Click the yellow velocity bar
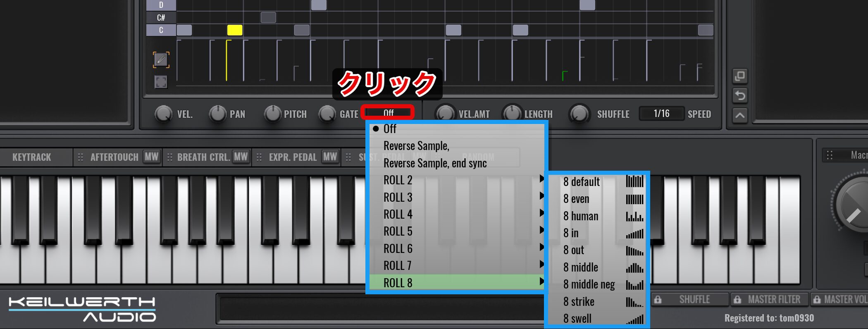 click(x=227, y=60)
